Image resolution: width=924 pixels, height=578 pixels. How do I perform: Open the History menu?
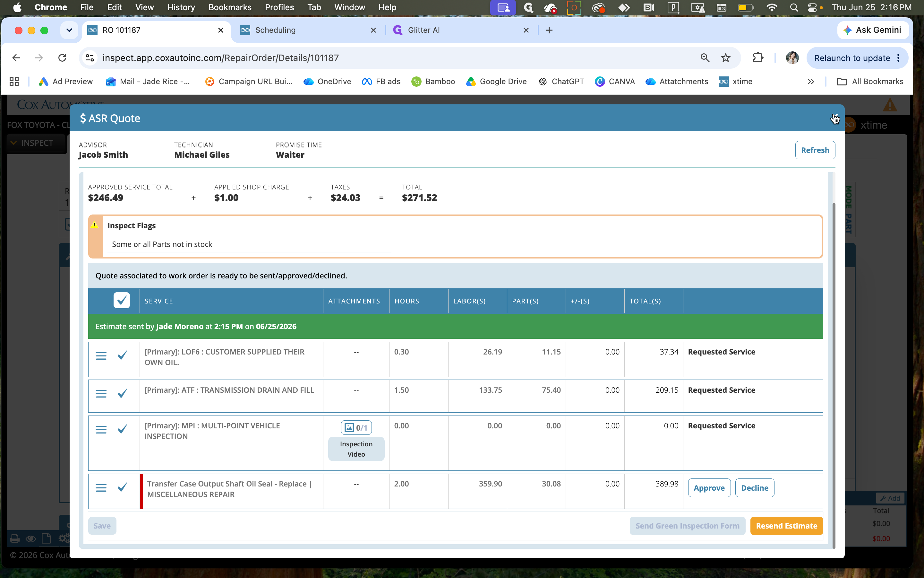pyautogui.click(x=181, y=7)
